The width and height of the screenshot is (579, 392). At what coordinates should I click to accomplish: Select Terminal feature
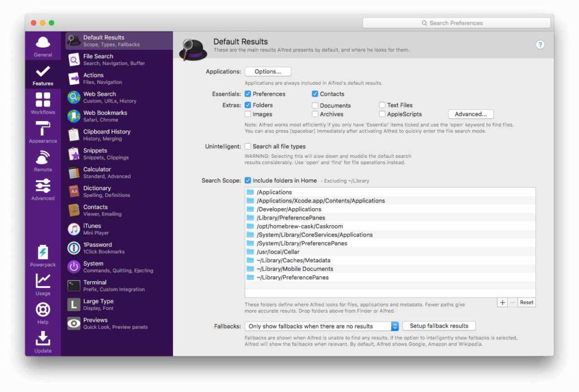coord(119,286)
